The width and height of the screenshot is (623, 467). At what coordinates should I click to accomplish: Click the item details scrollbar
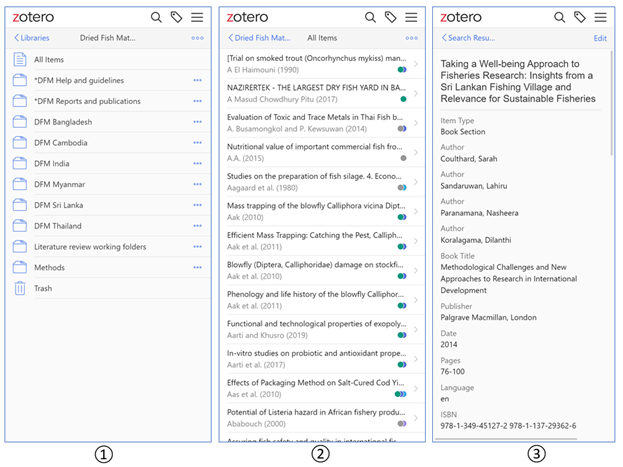(611, 103)
